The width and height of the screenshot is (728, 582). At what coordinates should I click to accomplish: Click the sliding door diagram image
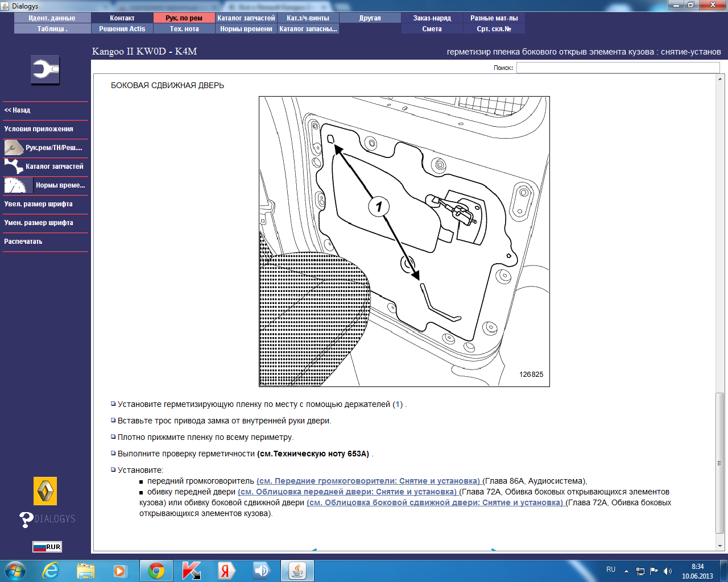coord(404,242)
